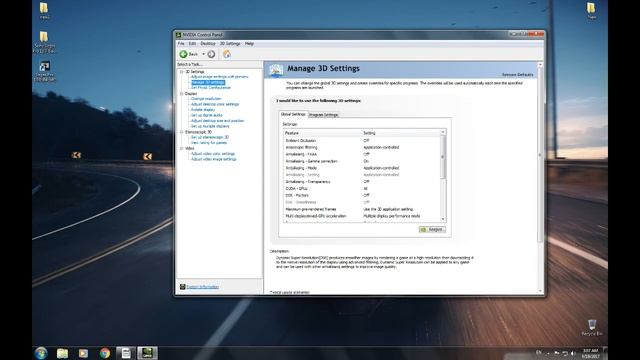The image size is (640, 360).
Task: Click the Restore button below settings list
Action: 432,230
